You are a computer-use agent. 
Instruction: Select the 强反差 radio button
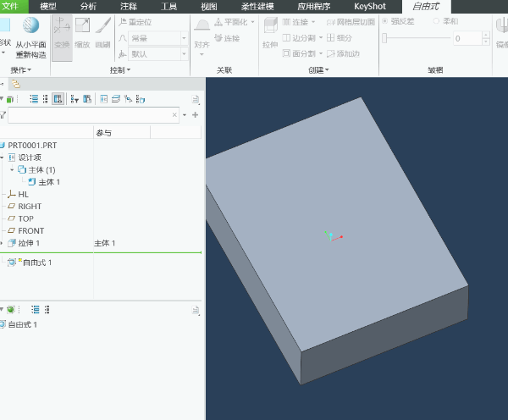tap(384, 21)
